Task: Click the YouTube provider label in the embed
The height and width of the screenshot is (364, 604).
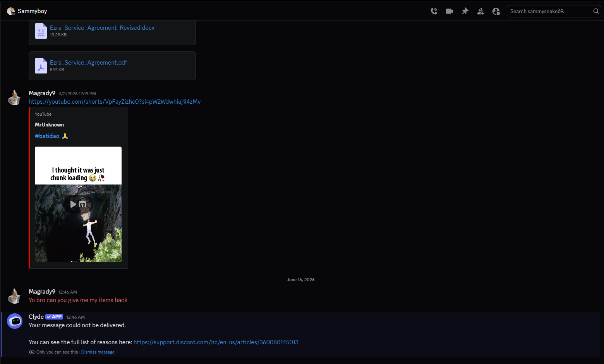Action: (43, 114)
